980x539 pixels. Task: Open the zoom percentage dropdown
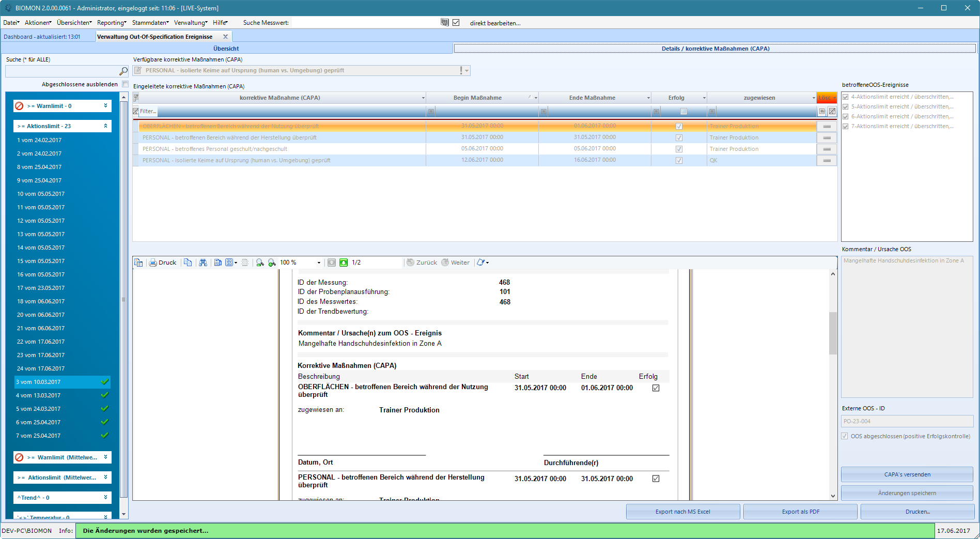(x=319, y=263)
